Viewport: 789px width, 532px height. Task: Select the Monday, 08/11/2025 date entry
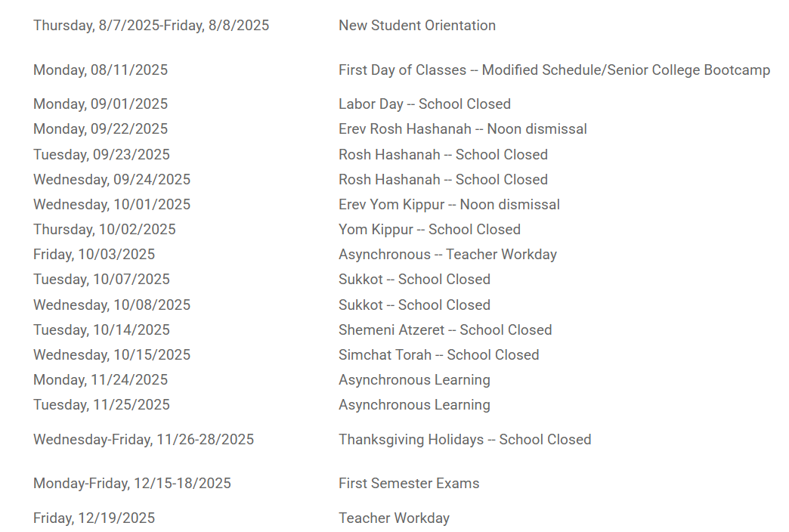coord(101,70)
